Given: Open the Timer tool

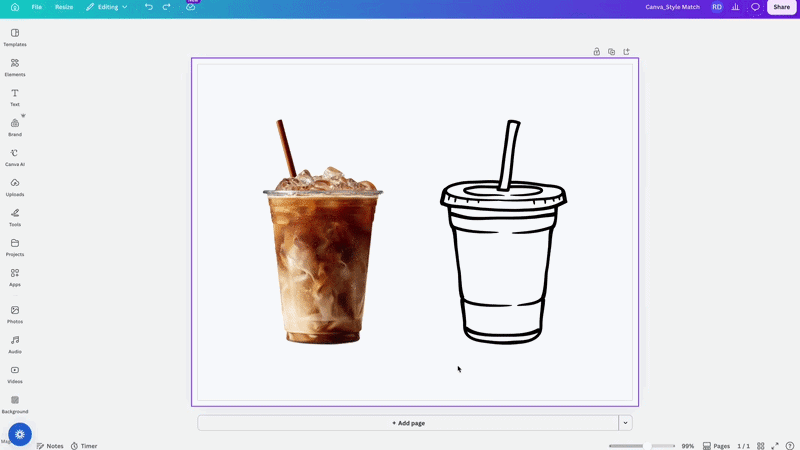Looking at the screenshot, I should (x=84, y=446).
